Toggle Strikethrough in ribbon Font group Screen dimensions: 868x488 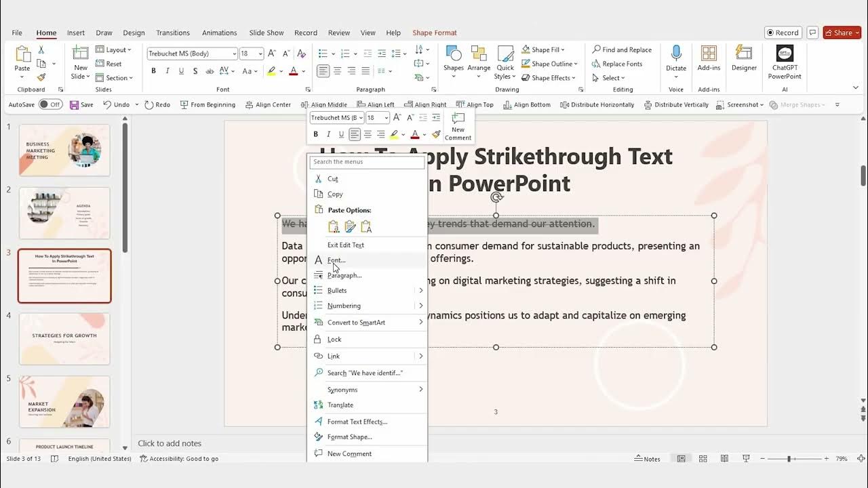[x=210, y=71]
